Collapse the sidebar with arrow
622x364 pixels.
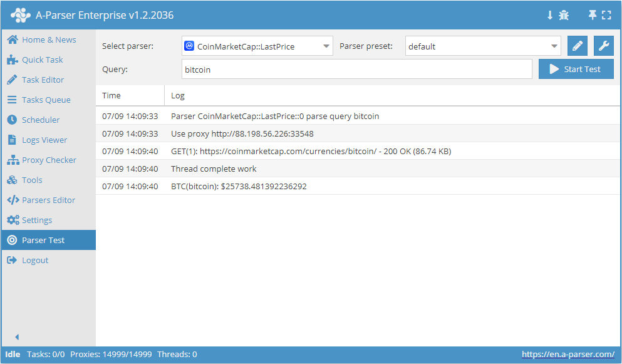click(x=17, y=336)
